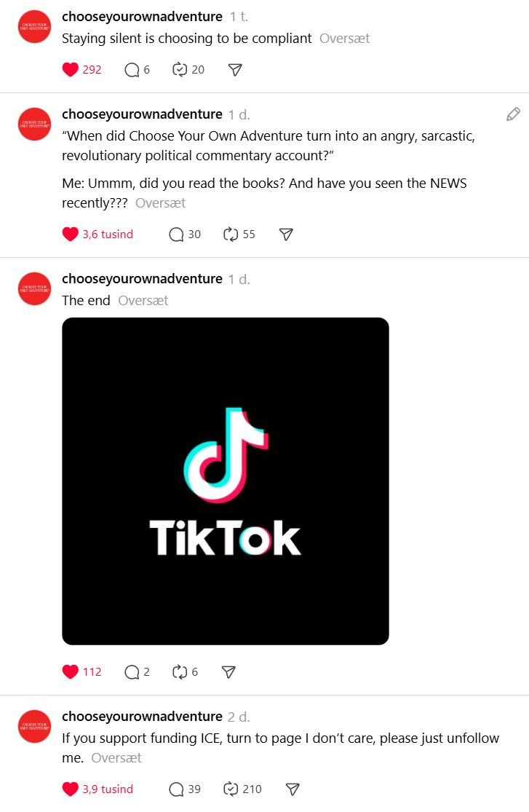Open replies on "Staying silent" post
529x812 pixels.
click(132, 70)
